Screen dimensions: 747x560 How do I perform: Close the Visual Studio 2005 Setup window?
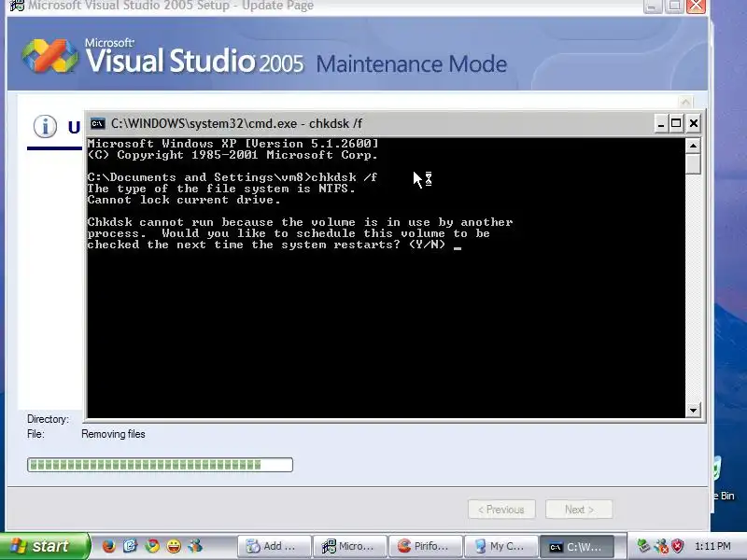point(696,7)
